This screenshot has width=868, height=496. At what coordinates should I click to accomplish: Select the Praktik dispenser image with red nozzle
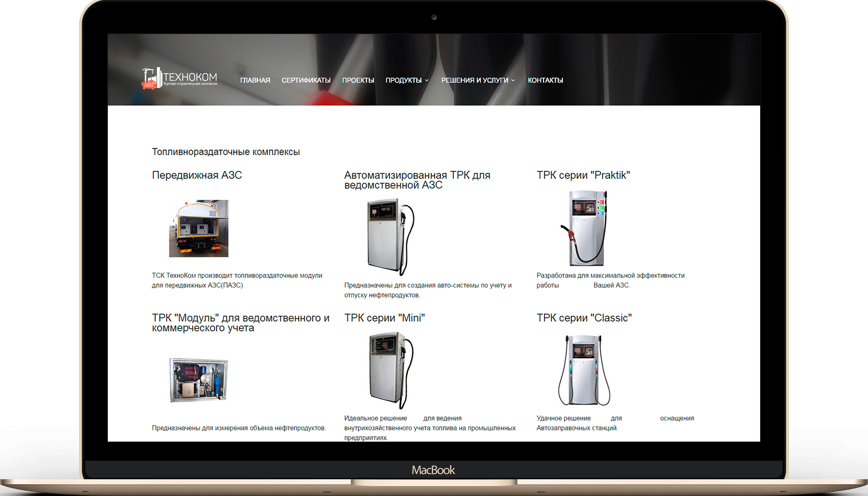point(584,228)
